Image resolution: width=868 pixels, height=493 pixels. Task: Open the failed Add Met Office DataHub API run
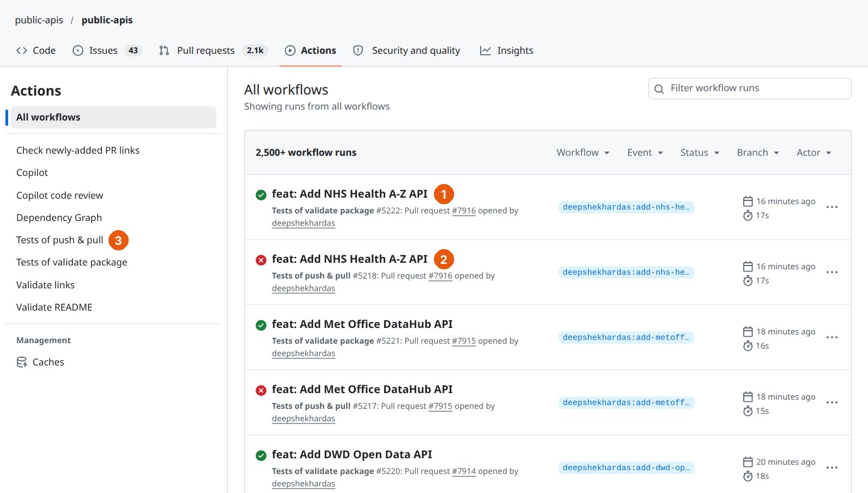point(362,389)
